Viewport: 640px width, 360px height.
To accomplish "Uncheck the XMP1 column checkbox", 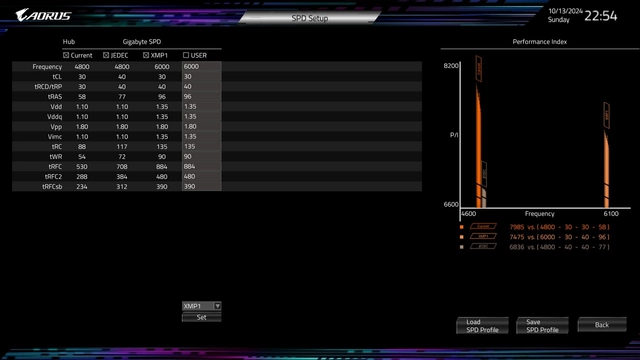I will pos(146,55).
